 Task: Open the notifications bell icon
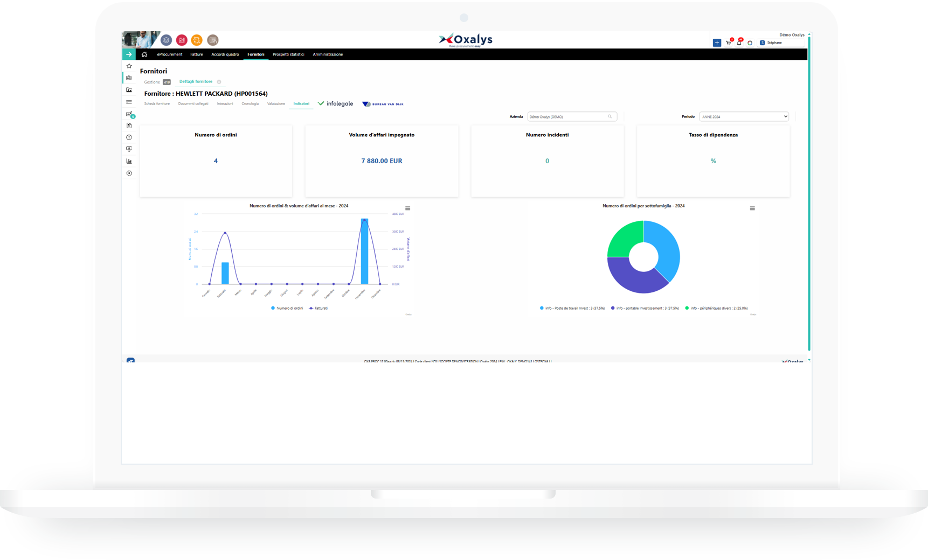(739, 43)
